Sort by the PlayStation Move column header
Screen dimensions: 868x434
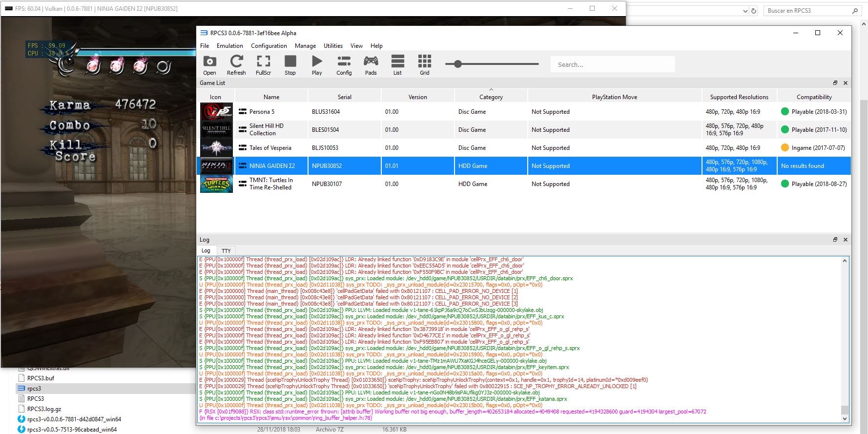click(x=615, y=97)
